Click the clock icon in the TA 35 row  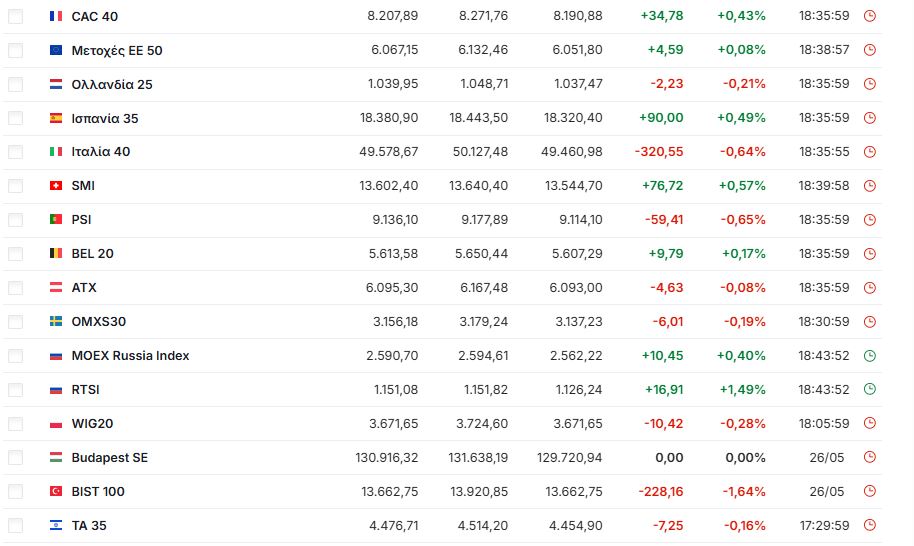869,526
